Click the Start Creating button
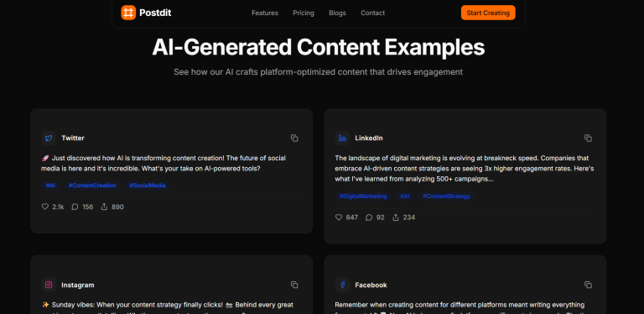Image resolution: width=644 pixels, height=314 pixels. (x=488, y=13)
